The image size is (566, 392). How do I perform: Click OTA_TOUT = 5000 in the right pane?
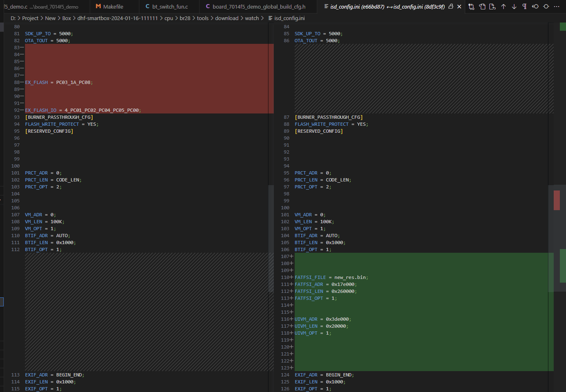pos(317,41)
